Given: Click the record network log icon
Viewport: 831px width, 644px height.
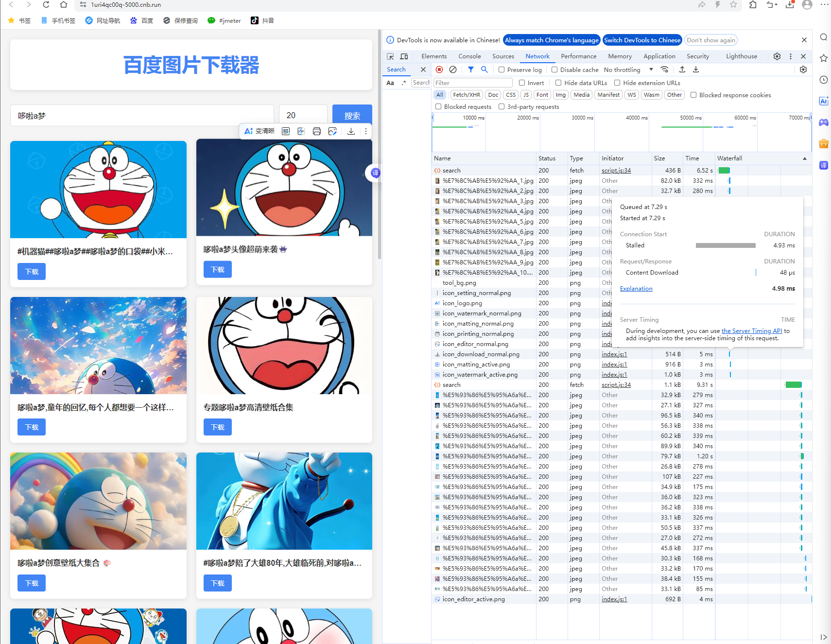Looking at the screenshot, I should point(439,70).
